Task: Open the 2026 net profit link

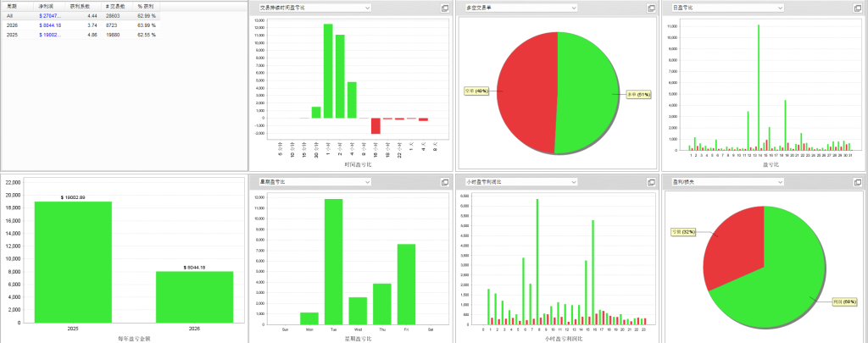Action: pos(52,25)
